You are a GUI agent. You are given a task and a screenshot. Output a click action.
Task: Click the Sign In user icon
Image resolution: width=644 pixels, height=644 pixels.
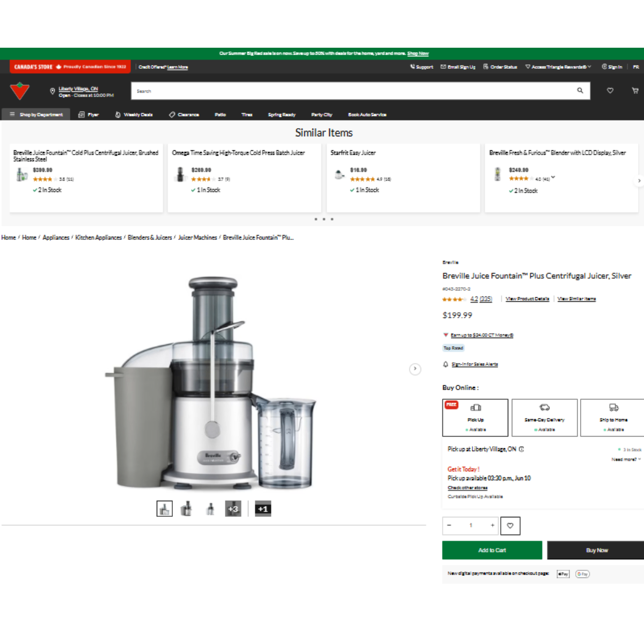point(604,67)
